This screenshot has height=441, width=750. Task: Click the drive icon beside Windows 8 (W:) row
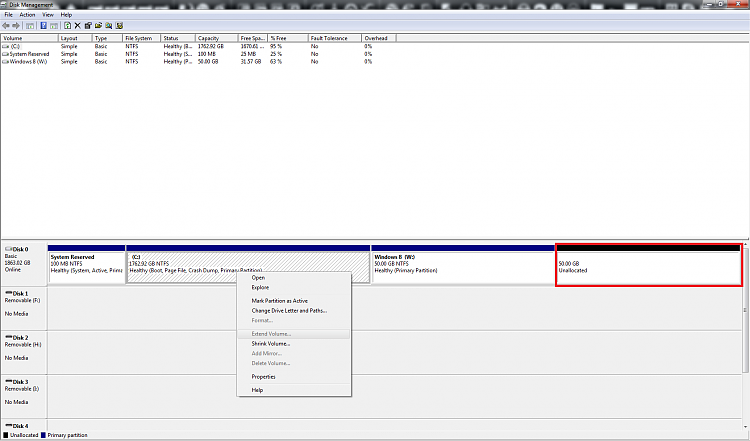click(x=6, y=62)
